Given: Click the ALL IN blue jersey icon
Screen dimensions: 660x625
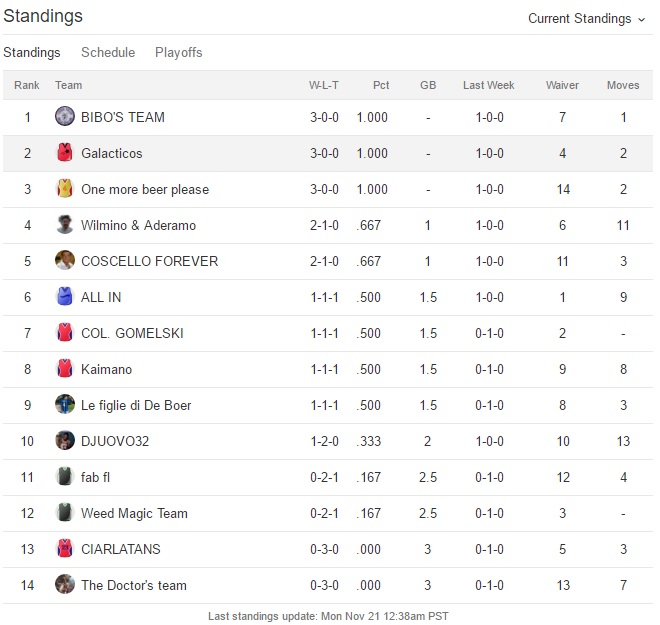Looking at the screenshot, I should [65, 296].
